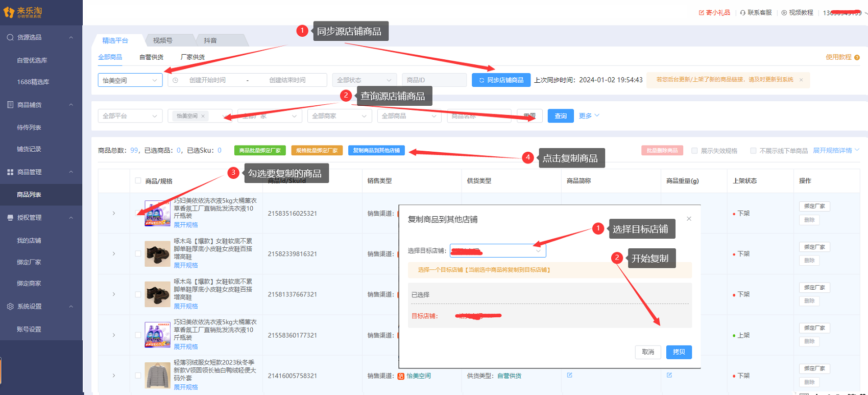
Task: Click the green 商品批量绑定厂家 button
Action: point(260,150)
